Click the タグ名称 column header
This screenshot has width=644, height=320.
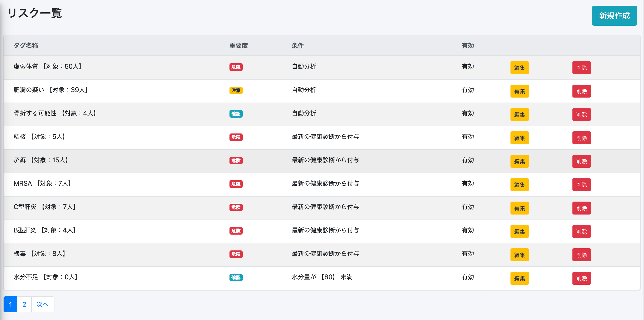point(26,46)
